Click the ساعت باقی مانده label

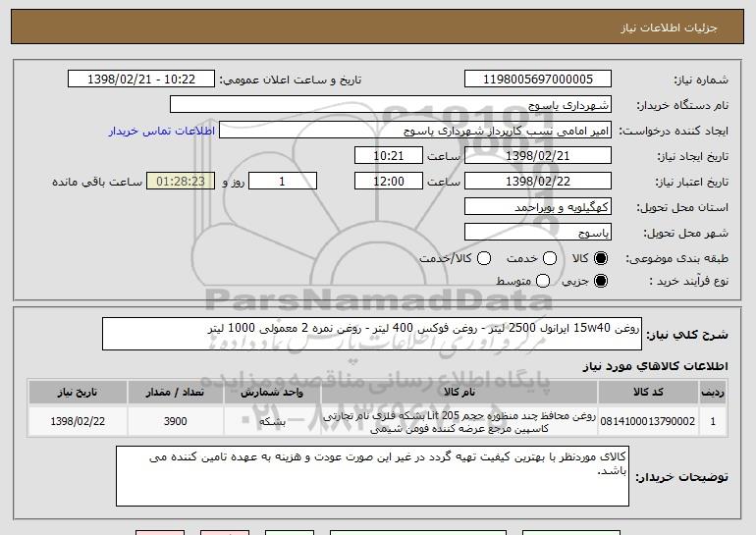click(97, 182)
